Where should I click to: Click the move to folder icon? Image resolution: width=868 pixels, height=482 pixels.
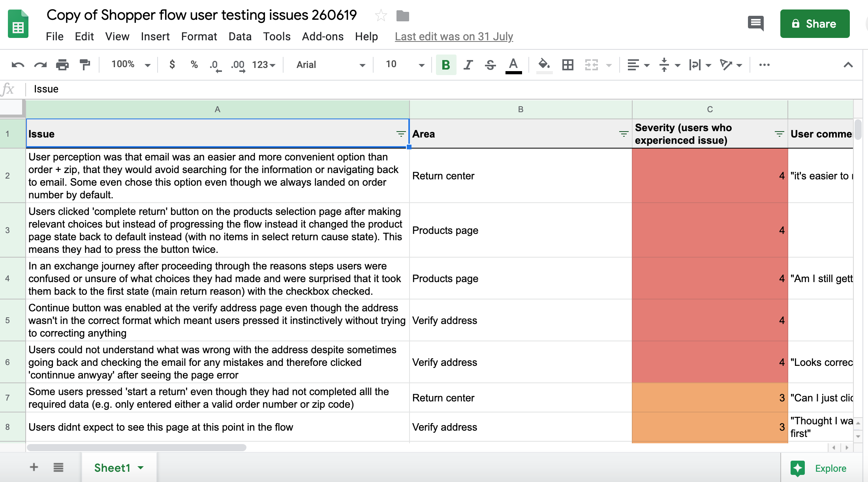click(402, 16)
